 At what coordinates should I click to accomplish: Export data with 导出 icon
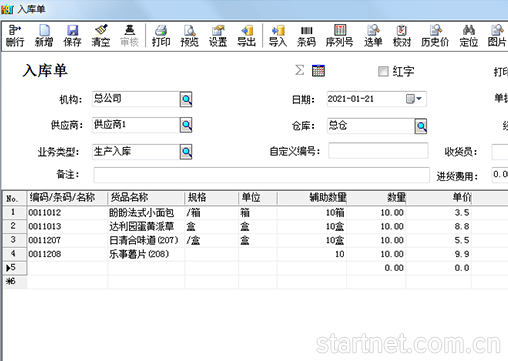246,36
